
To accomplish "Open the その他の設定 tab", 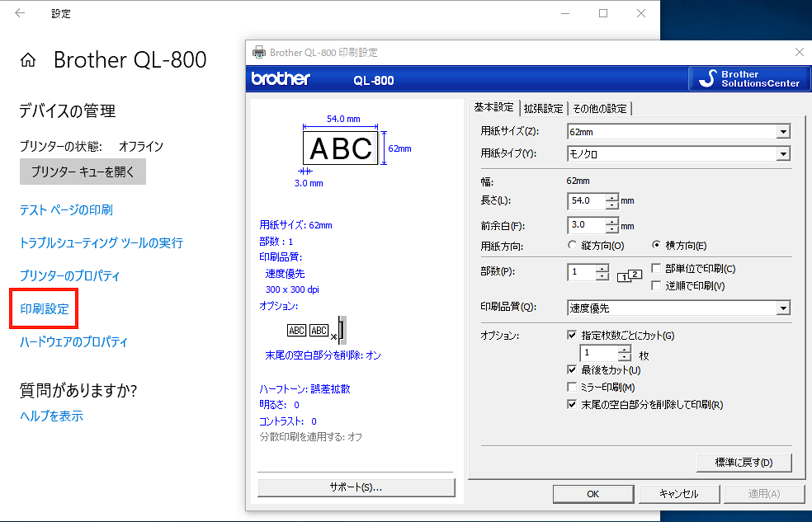I will click(600, 108).
